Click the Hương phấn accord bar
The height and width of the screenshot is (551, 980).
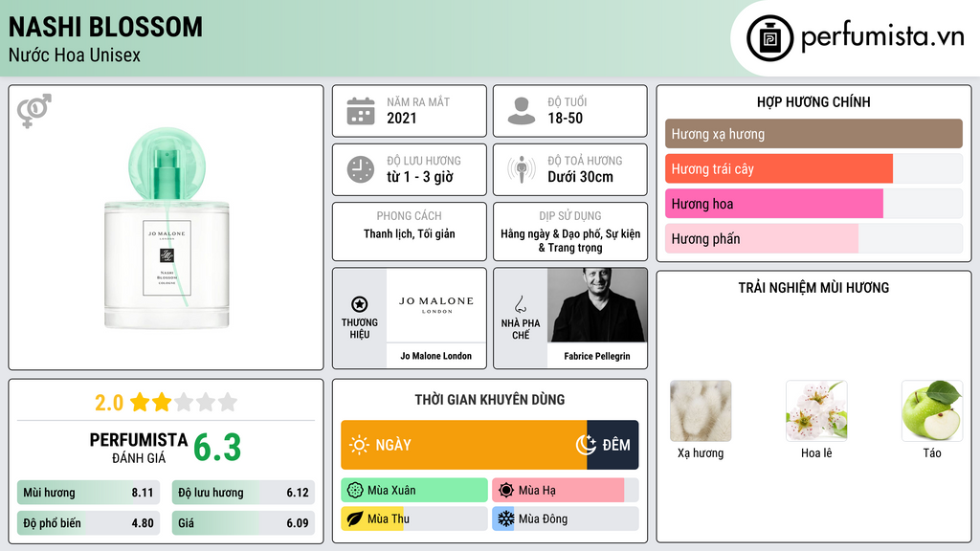click(x=813, y=238)
